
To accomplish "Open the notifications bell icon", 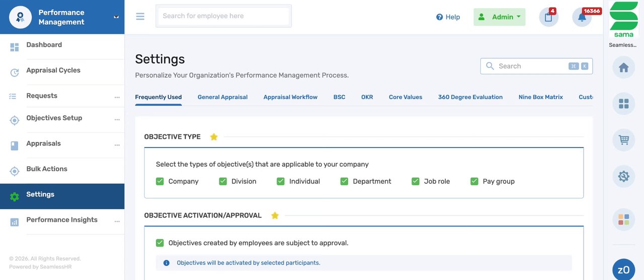I will click(x=582, y=17).
